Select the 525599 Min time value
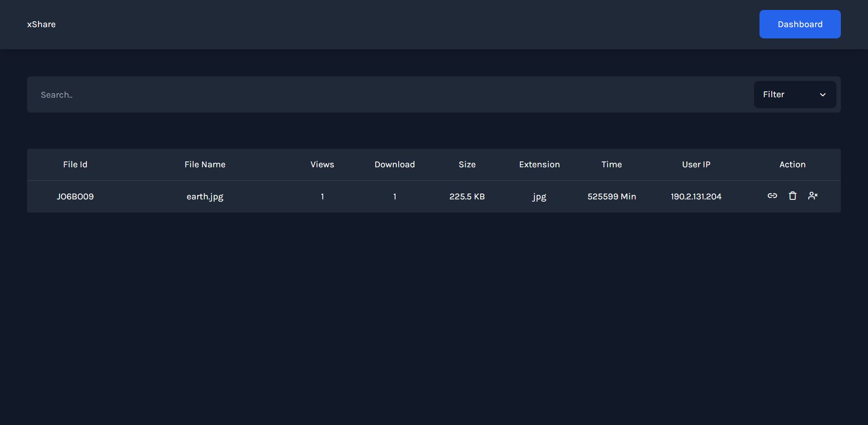Image resolution: width=868 pixels, height=425 pixels. click(x=612, y=197)
